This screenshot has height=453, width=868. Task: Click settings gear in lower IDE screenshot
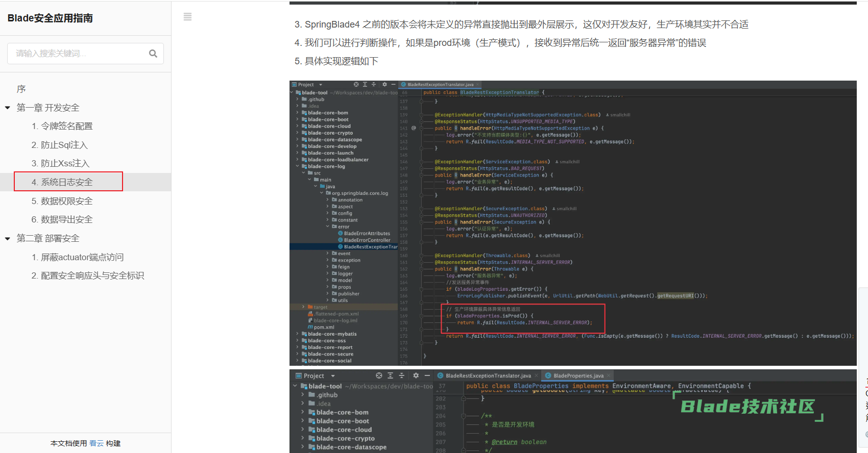pyautogui.click(x=416, y=375)
